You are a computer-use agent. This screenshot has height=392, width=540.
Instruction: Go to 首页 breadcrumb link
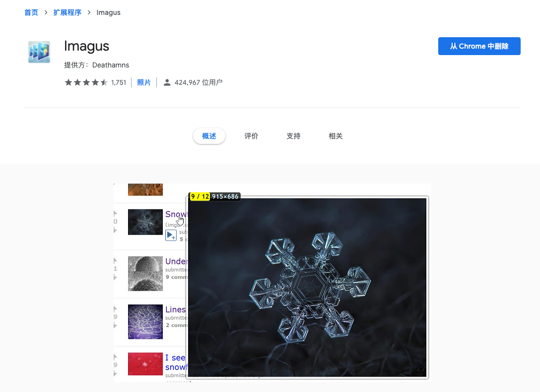31,12
